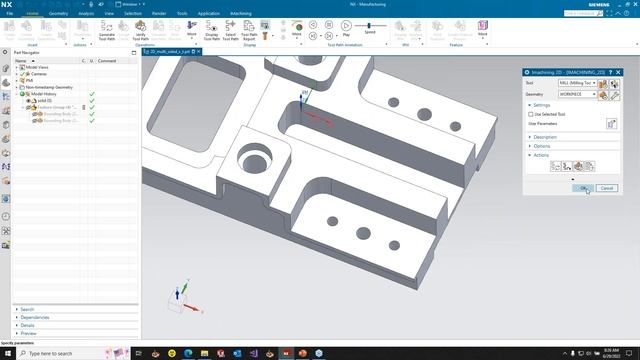Expand the Details section
The image size is (640, 360).
coord(27,325)
